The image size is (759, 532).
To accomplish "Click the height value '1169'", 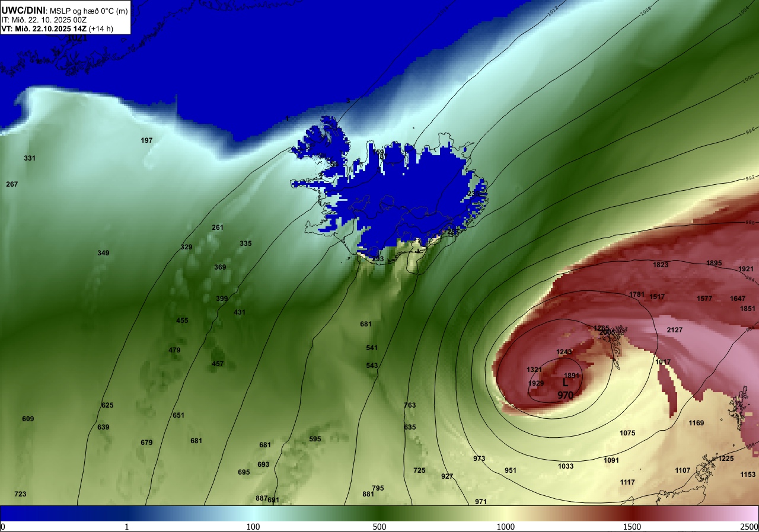I will [x=696, y=423].
